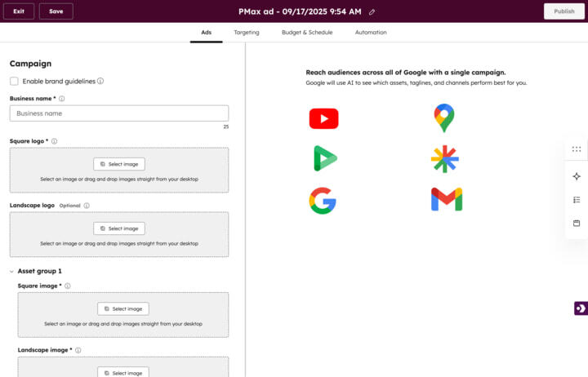Save the ad draft
Screen dimensions: 588x377
(x=56, y=11)
